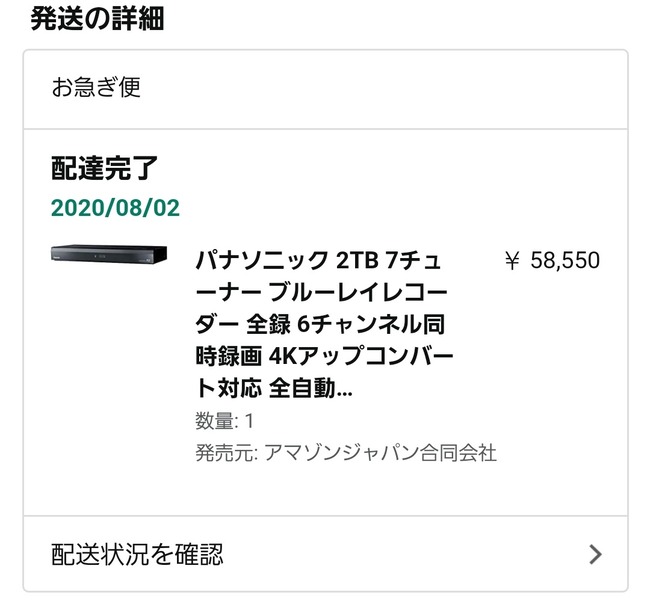Click the ¥ yen symbol before price

512,261
